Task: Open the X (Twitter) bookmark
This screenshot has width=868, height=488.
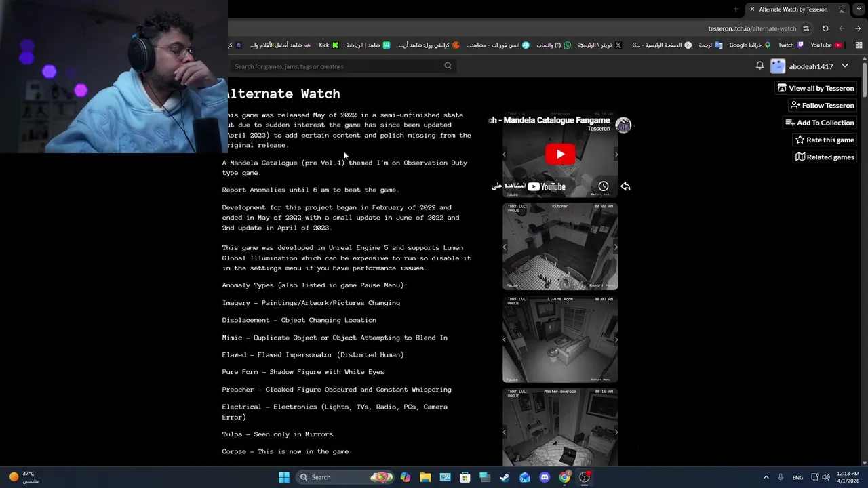Action: coord(599,45)
